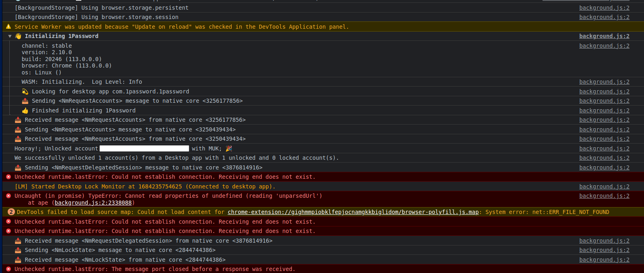Viewport: 644px width, 273px height.
Task: Select the text os: Linux ()
Action: point(42,72)
